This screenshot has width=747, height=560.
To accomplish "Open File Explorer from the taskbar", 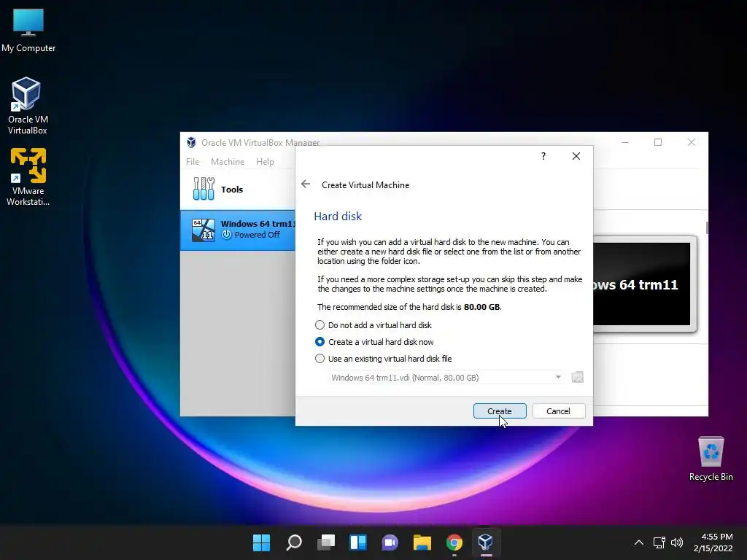I will coord(422,542).
